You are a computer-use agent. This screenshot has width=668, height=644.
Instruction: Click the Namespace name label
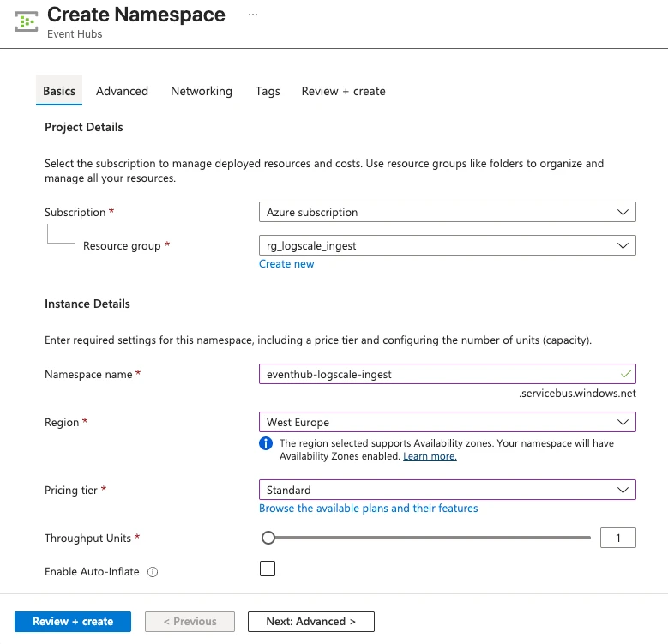[x=88, y=375]
